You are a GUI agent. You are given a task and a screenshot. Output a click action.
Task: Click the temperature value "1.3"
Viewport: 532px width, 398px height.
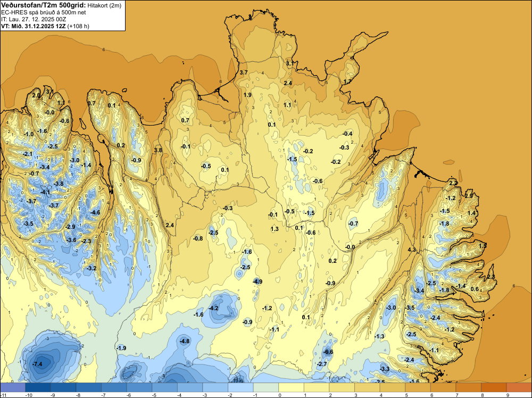click(x=275, y=229)
